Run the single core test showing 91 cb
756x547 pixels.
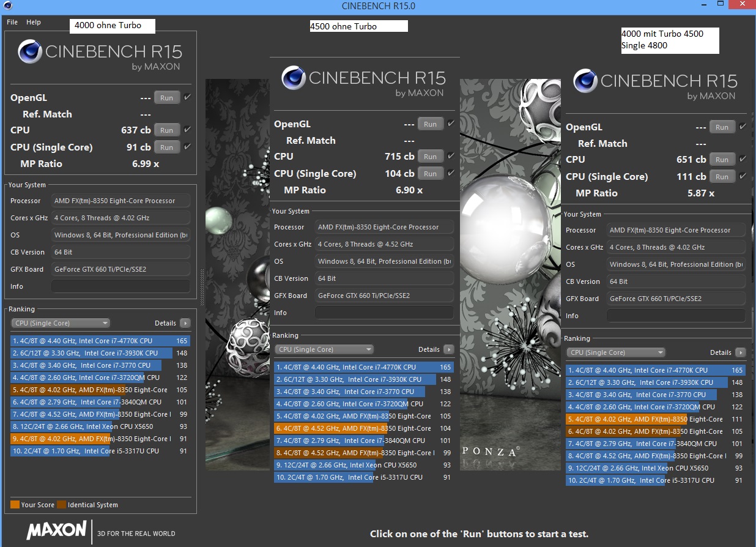167,147
